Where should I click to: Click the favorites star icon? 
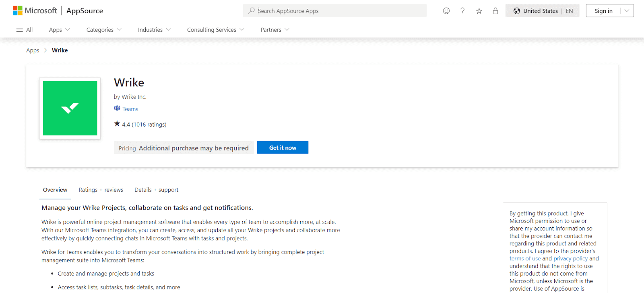(x=479, y=11)
